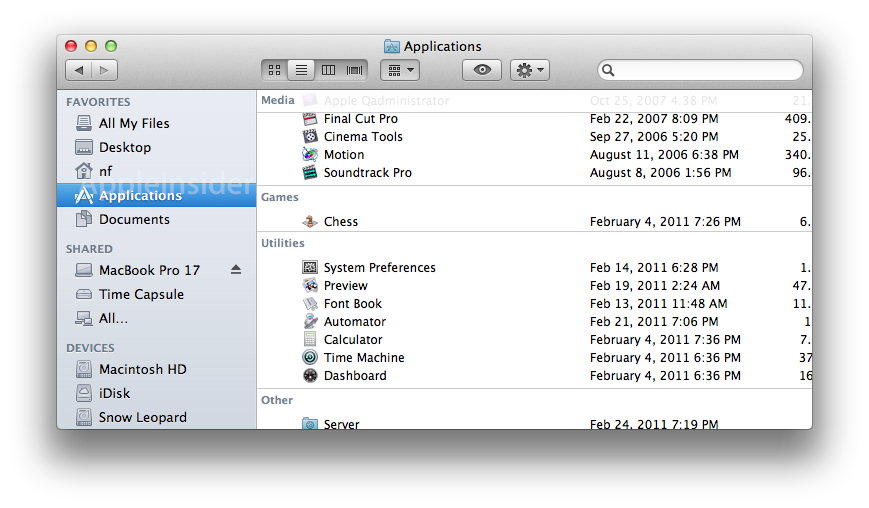Open Macintosh HD device
Screen dimensions: 869x508
[156, 370]
